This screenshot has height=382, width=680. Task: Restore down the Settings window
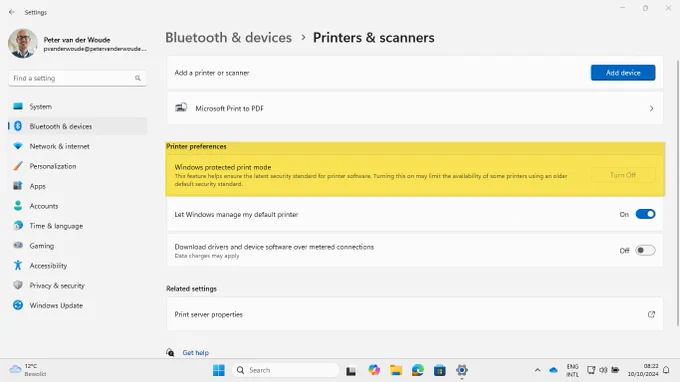click(x=645, y=8)
